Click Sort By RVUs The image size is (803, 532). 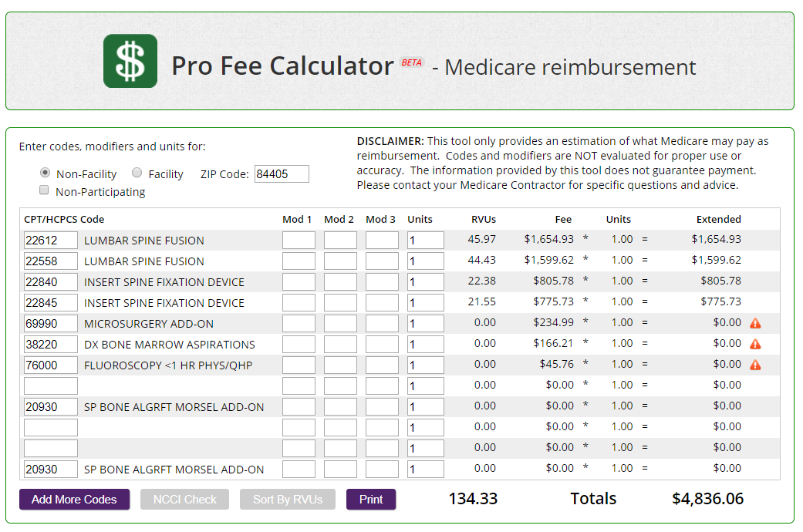pos(288,499)
